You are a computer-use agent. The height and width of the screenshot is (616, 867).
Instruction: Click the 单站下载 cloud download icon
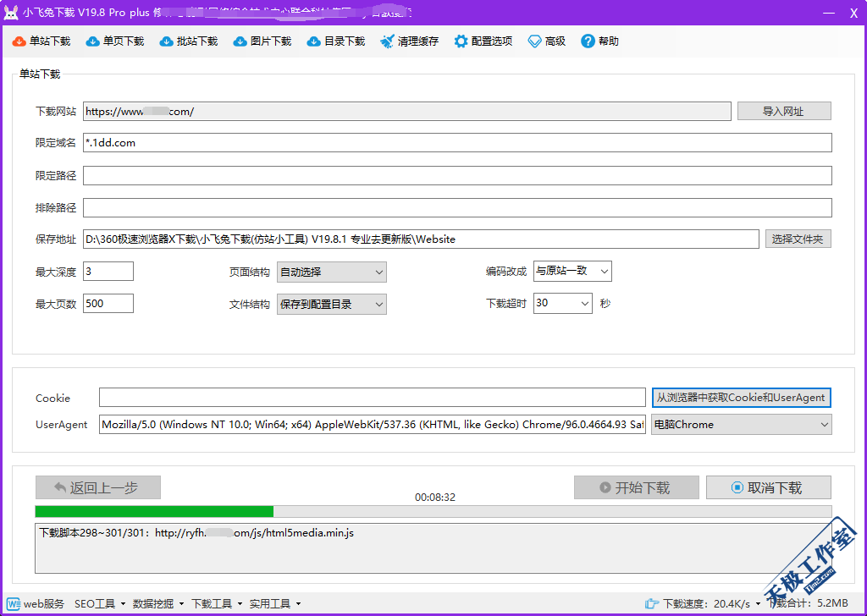coord(19,41)
